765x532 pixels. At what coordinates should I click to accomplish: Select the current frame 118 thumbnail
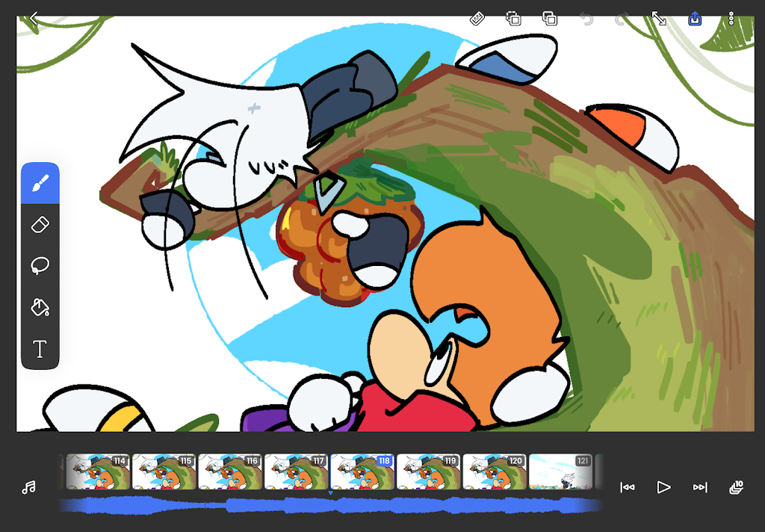coord(362,471)
